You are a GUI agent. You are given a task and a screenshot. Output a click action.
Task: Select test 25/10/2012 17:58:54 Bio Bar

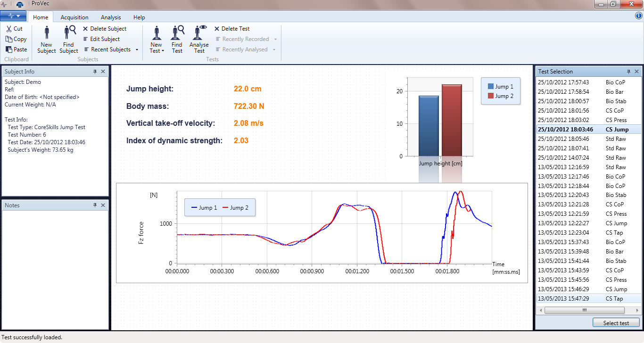[x=589, y=92]
